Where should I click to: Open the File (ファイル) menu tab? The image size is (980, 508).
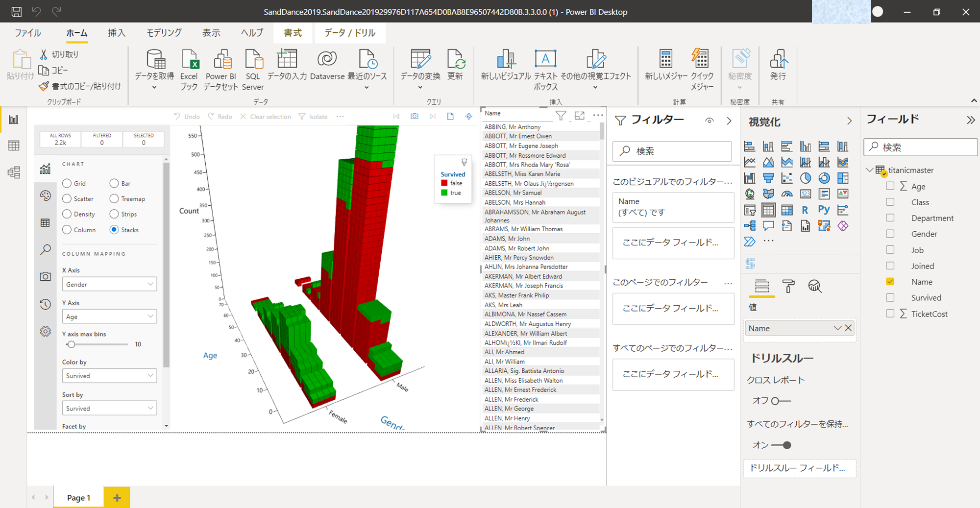(28, 33)
